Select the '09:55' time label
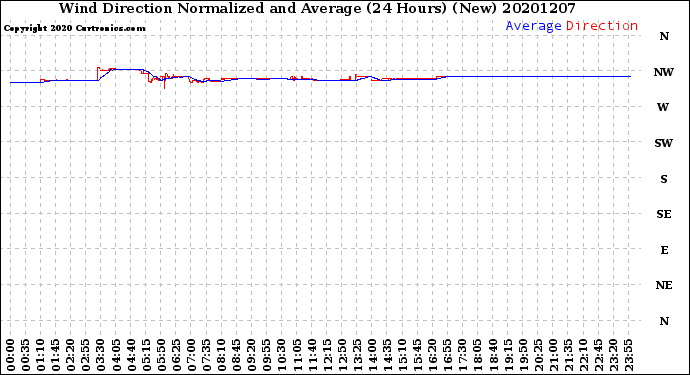The width and height of the screenshot is (690, 375). (x=267, y=355)
